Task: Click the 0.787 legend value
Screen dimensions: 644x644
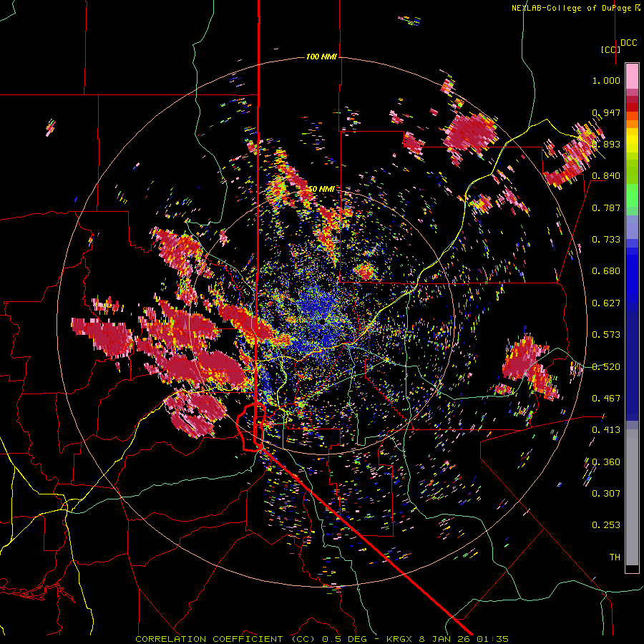Action: click(x=606, y=208)
